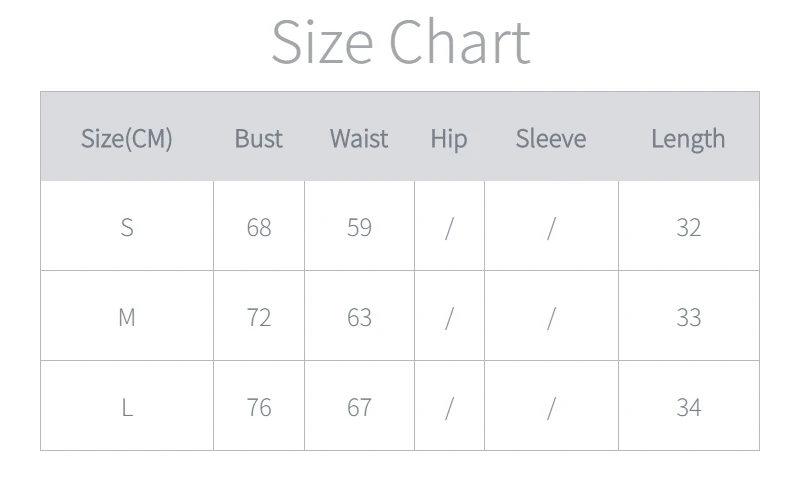The width and height of the screenshot is (800, 500).
Task: Click the length value 32 cell
Action: 688,227
